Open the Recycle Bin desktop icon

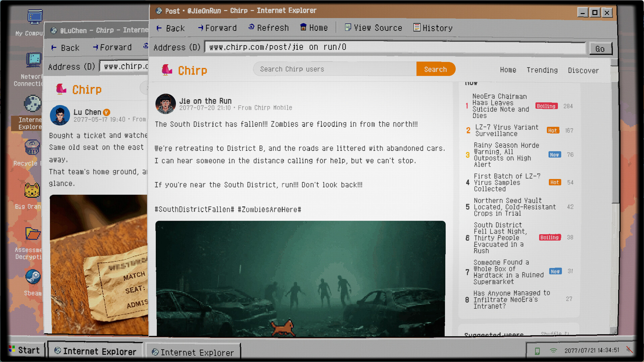[x=32, y=147]
